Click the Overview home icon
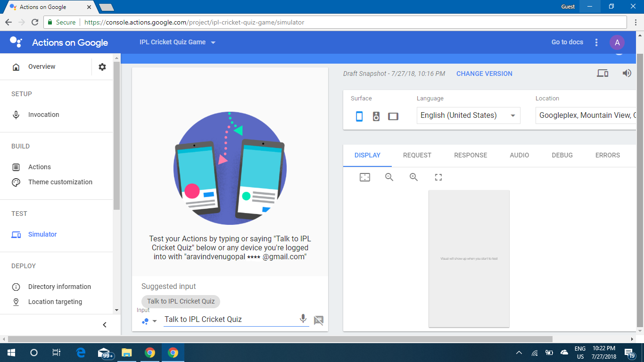644x362 pixels. click(x=16, y=67)
